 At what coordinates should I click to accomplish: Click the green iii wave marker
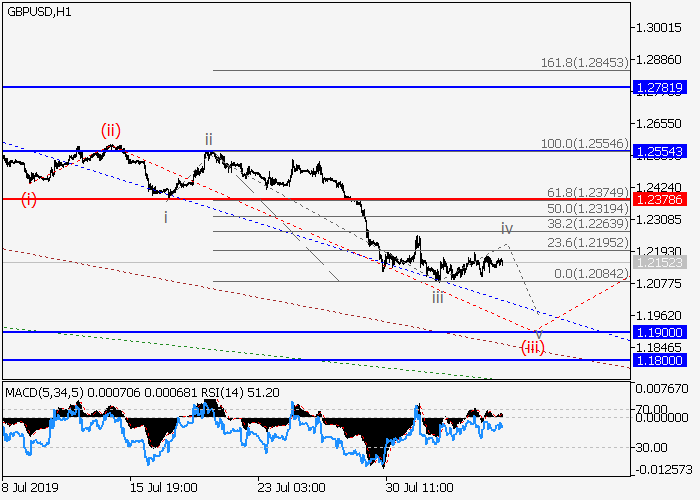tap(438, 297)
